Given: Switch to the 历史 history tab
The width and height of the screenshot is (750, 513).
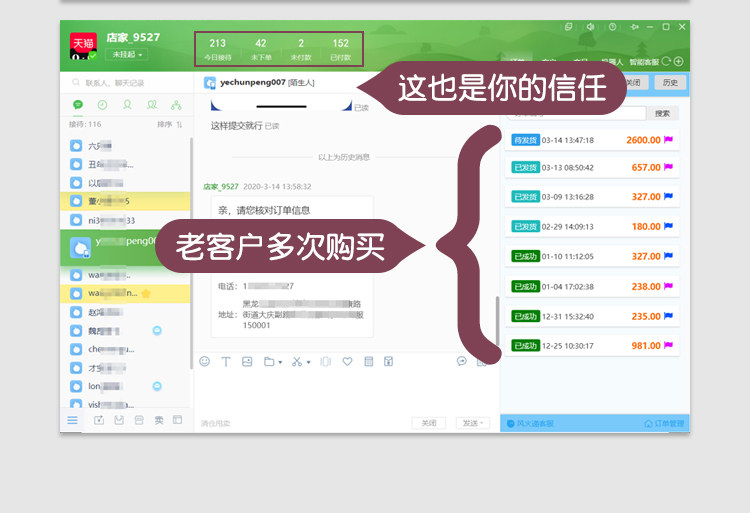Looking at the screenshot, I should tap(670, 82).
